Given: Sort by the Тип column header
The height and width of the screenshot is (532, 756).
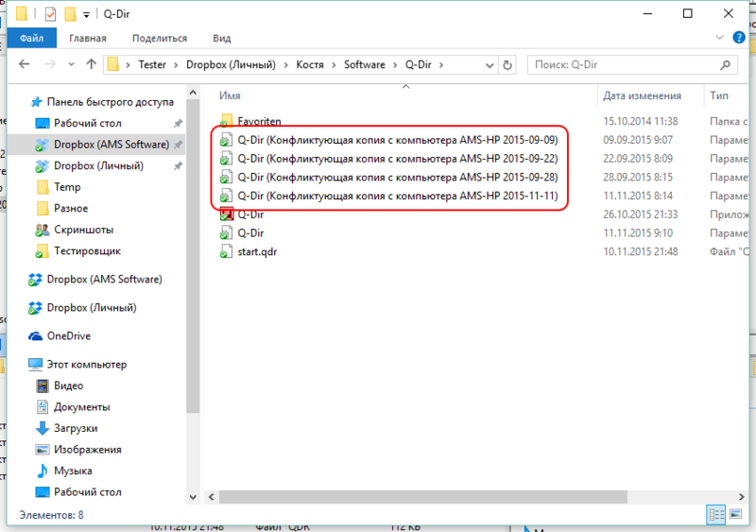Looking at the screenshot, I should (718, 95).
